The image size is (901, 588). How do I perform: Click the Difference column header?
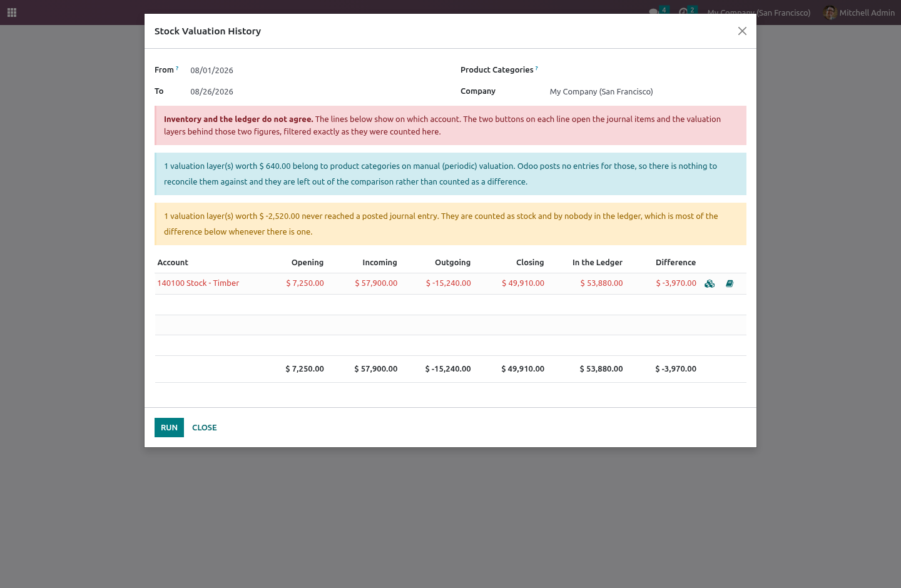click(676, 263)
